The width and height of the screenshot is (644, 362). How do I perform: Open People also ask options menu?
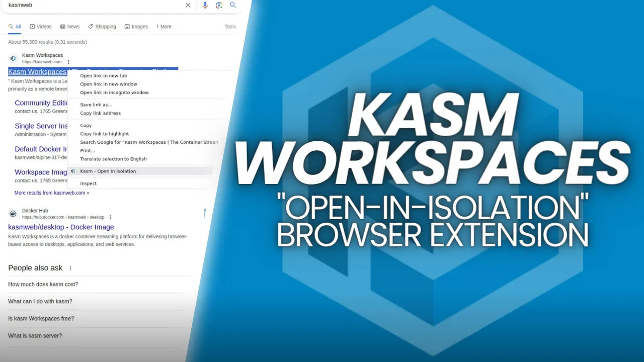[70, 268]
